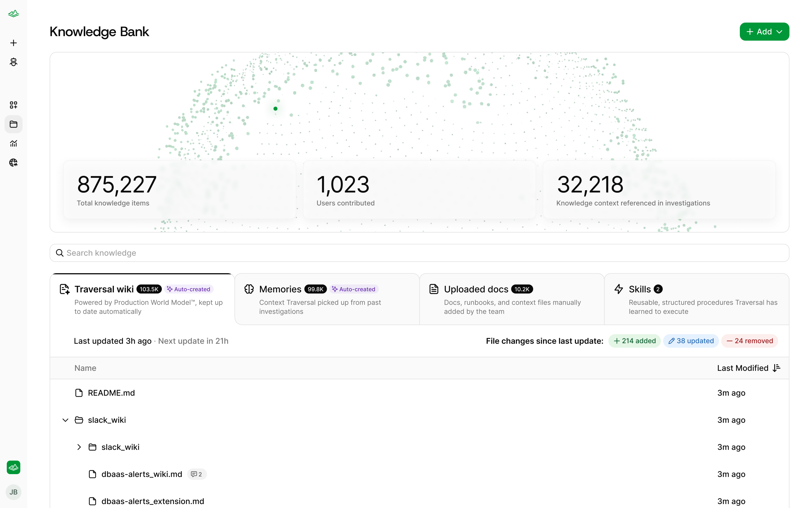Click the dbaas-alerts_extension.md file icon
The height and width of the screenshot is (508, 812).
click(92, 501)
